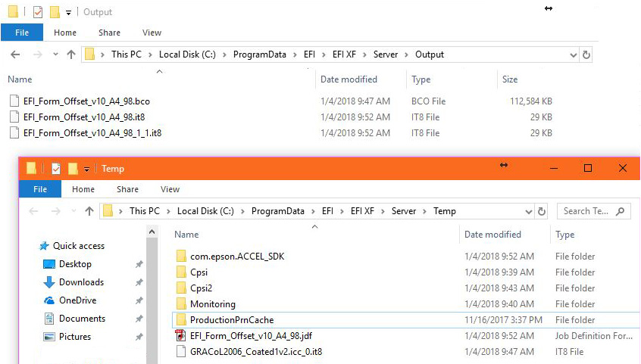The height and width of the screenshot is (364, 641).
Task: Navigate back in the Output window
Action: (16, 54)
